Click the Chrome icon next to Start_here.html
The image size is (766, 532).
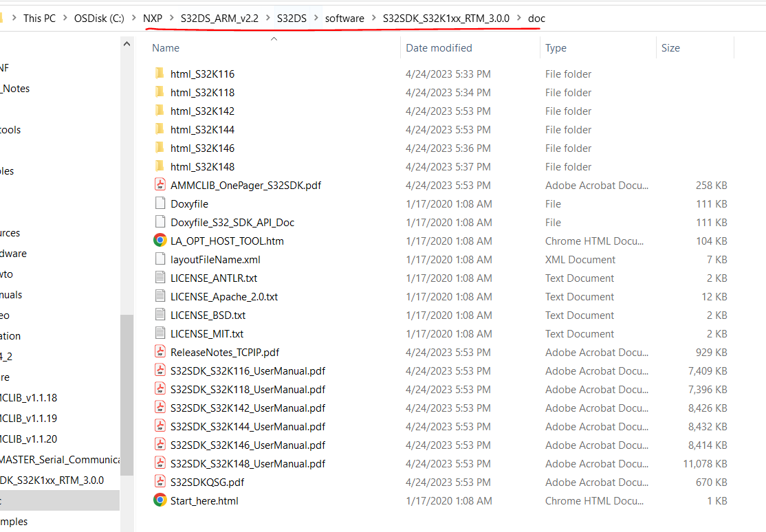pos(159,500)
